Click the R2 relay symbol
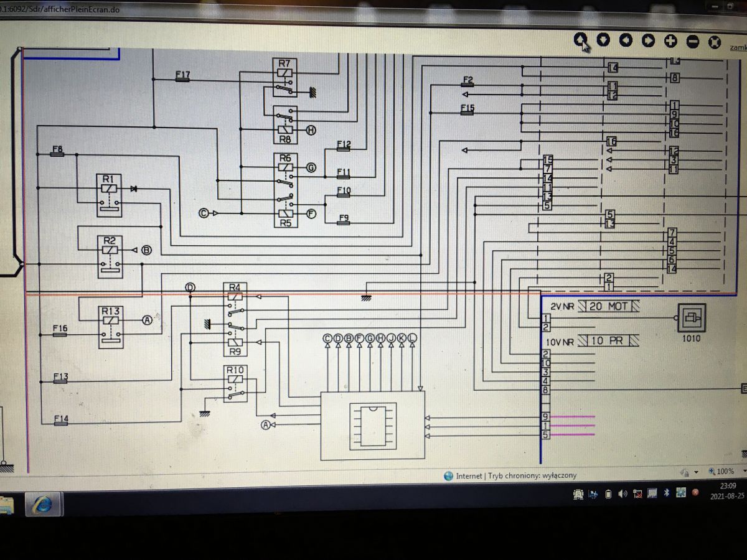The height and width of the screenshot is (560, 747). tap(110, 256)
